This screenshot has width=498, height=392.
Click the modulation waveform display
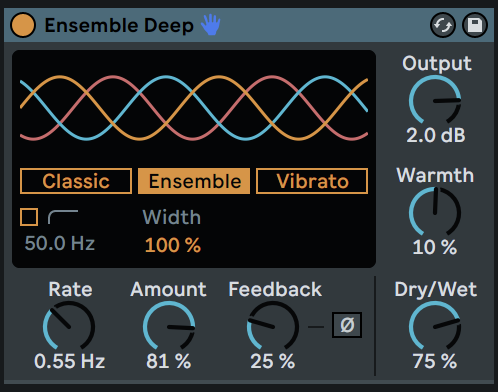pos(194,108)
